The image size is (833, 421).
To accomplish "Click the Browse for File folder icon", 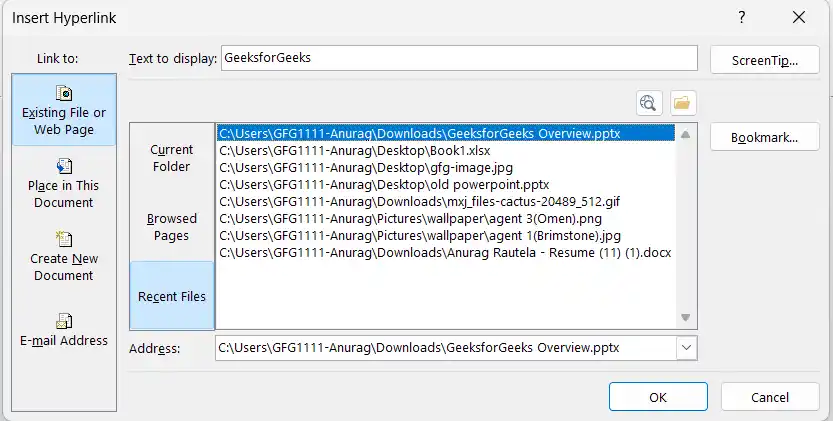I will [x=683, y=103].
